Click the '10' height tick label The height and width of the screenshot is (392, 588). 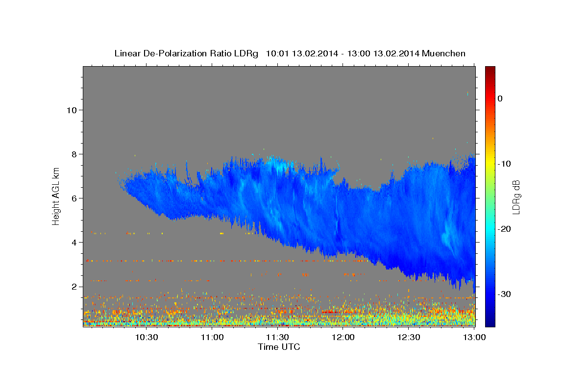click(x=71, y=110)
